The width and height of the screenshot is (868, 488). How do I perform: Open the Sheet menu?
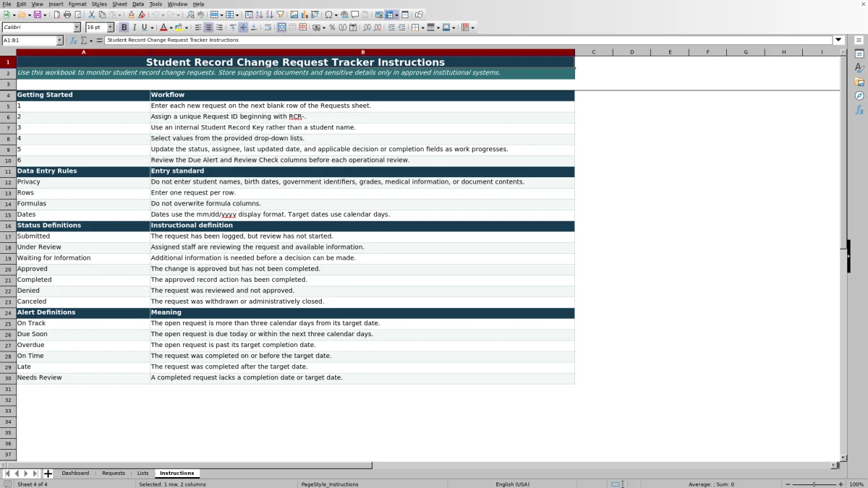[119, 4]
